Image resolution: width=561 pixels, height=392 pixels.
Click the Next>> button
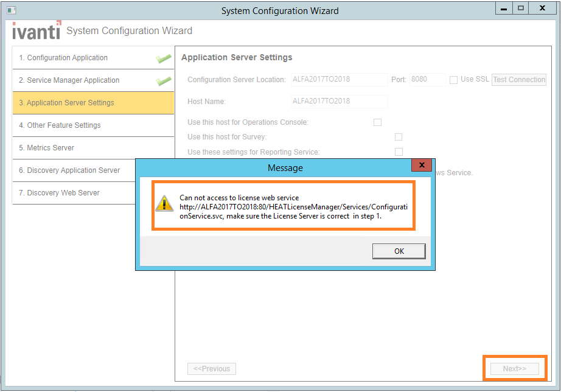point(514,368)
